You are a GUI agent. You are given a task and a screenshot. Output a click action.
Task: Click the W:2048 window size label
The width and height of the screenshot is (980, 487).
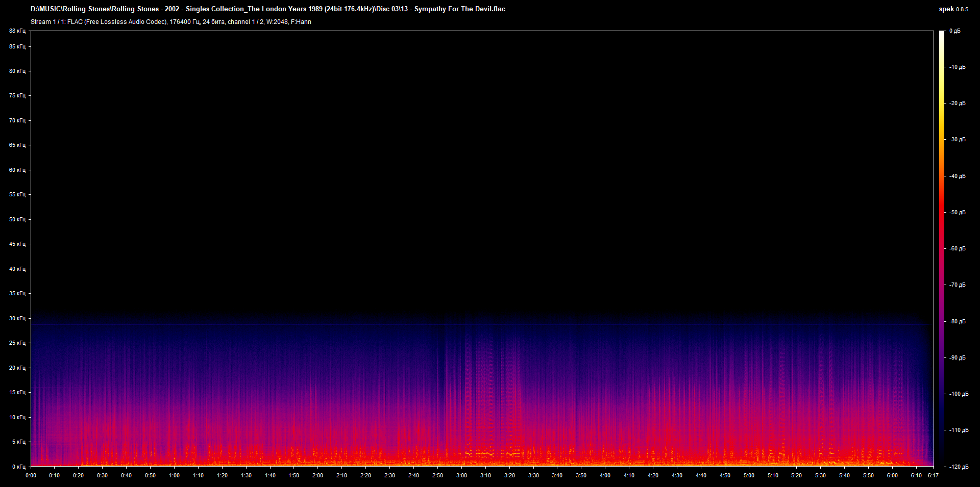(279, 22)
